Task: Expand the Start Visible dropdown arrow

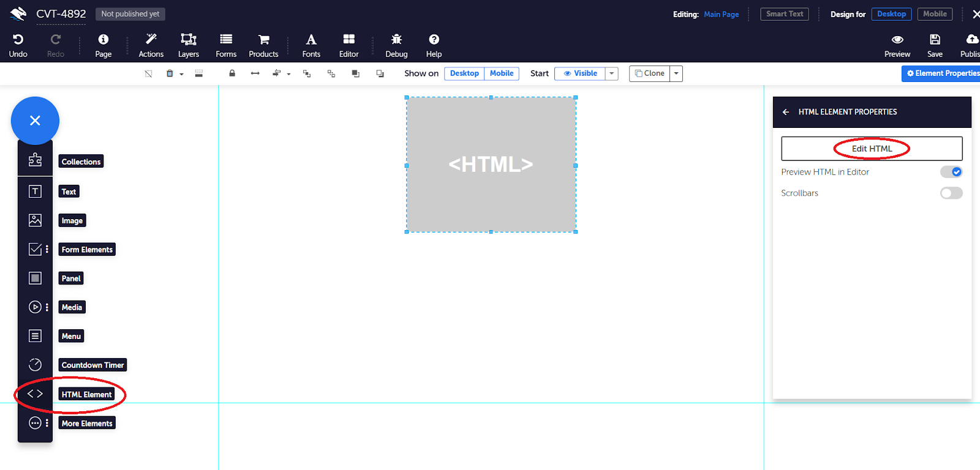Action: click(611, 73)
